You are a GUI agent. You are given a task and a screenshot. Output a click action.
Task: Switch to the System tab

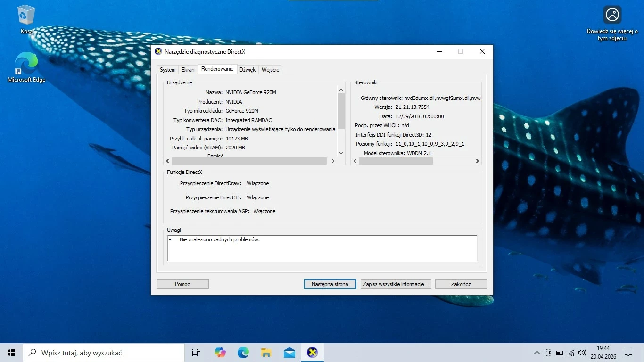point(167,69)
